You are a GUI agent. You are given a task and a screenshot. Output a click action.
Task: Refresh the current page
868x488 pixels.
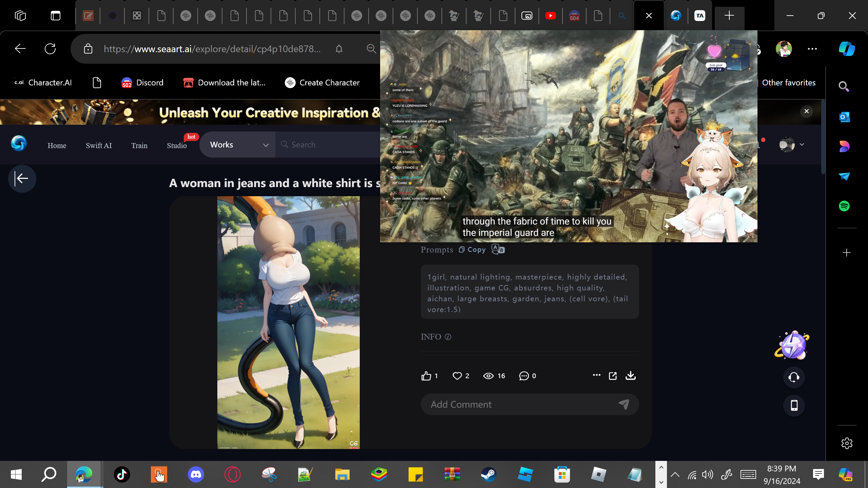(50, 49)
